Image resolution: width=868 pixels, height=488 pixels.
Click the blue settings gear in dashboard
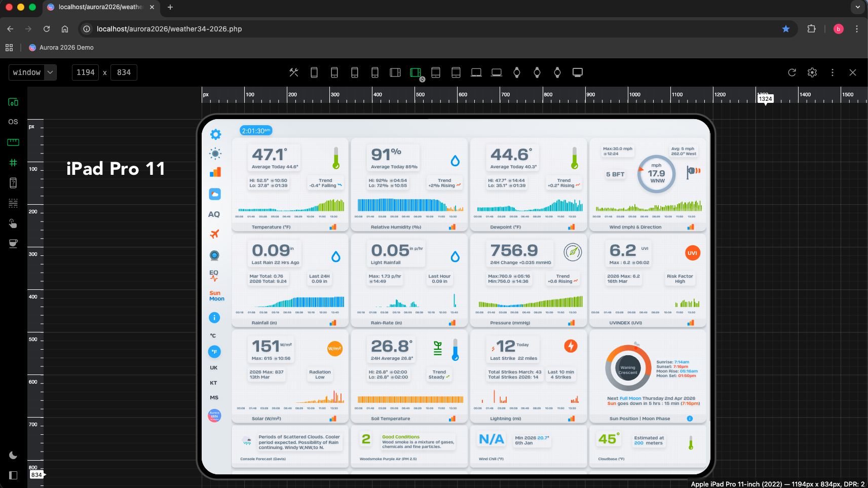click(216, 134)
